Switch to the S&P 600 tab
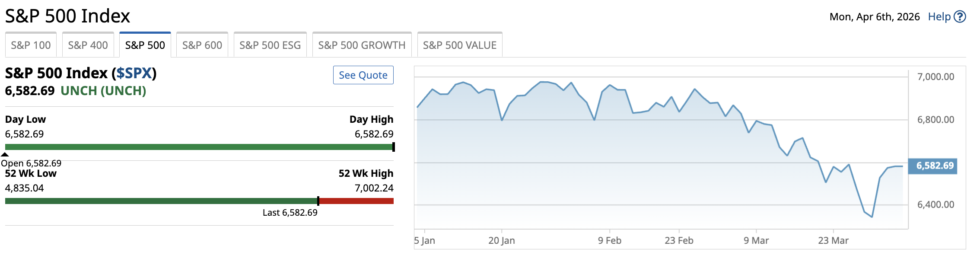Image resolution: width=980 pixels, height=268 pixels. coord(202,45)
